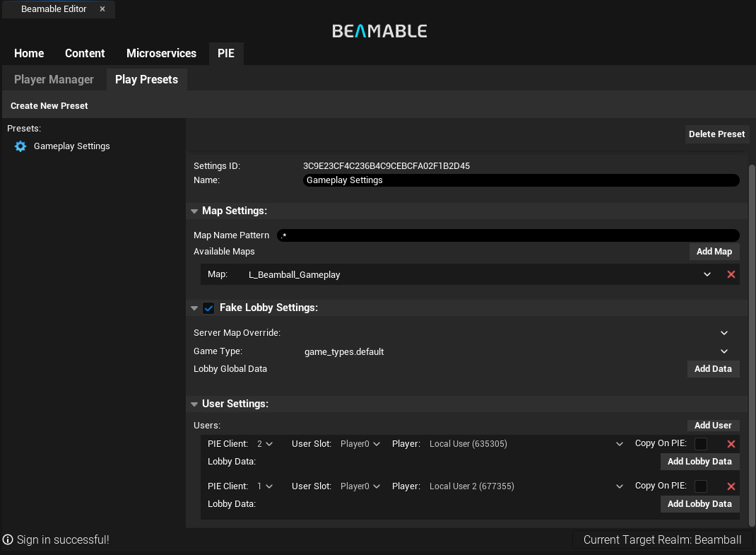Open the Server Map Override dropdown
Screen dimensions: 756x555
724,332
